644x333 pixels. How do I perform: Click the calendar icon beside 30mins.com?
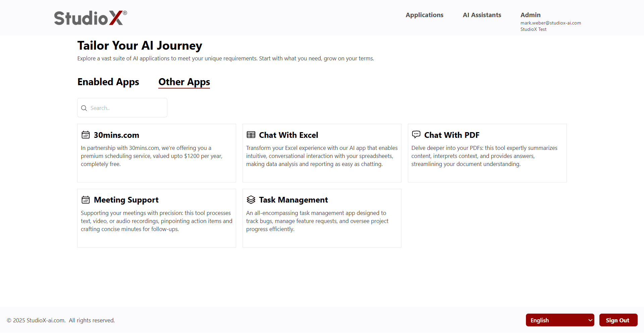coord(86,135)
